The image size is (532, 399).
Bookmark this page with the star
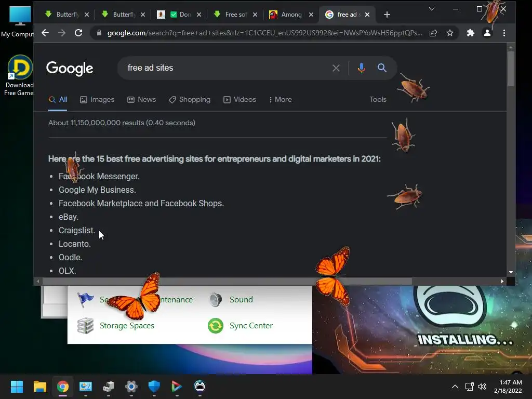[450, 33]
